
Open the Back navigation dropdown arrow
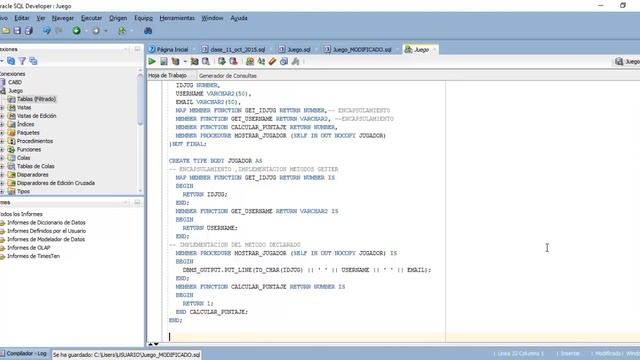click(86, 31)
